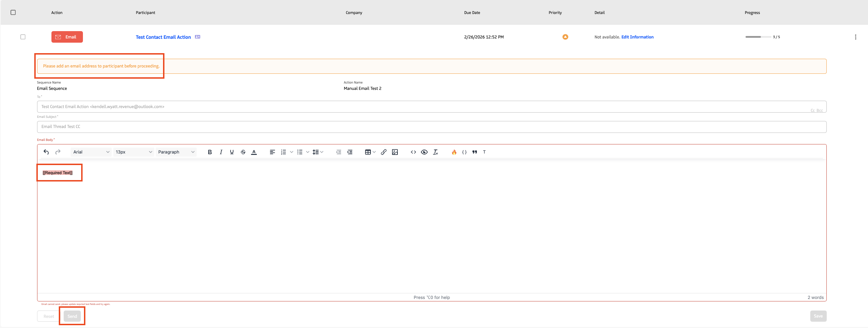Undo the last edit in the editor
Image resolution: width=868 pixels, height=328 pixels.
46,152
